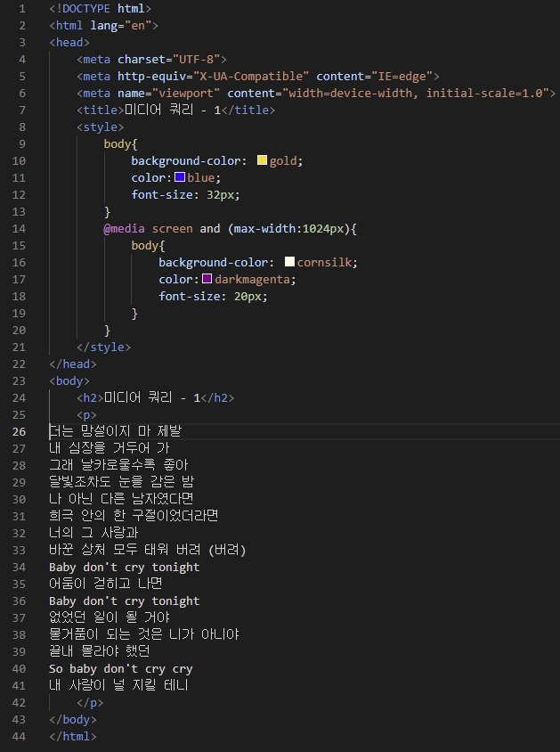Screen dimensions: 560x752
Task: Click line number 1 in gutter
Action: pyautogui.click(x=22, y=9)
